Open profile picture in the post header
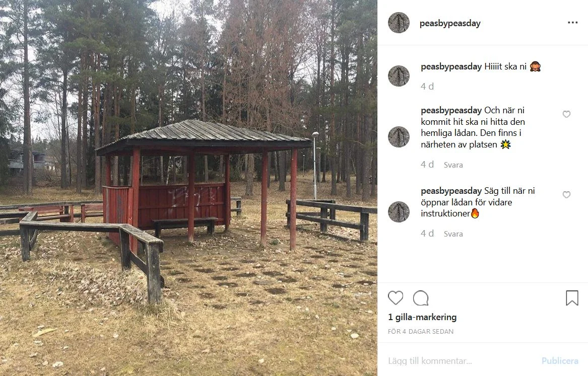 tap(399, 23)
